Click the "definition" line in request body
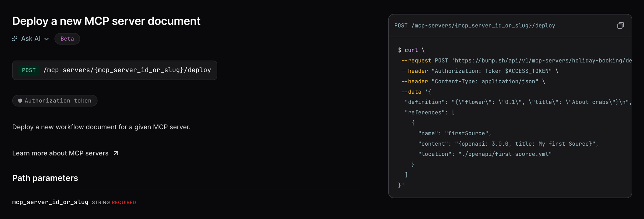The width and height of the screenshot is (644, 219). pos(518,102)
